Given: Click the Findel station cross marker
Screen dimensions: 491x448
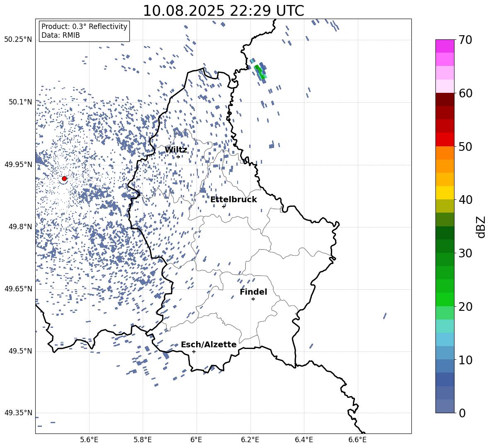Looking at the screenshot, I should [x=253, y=299].
